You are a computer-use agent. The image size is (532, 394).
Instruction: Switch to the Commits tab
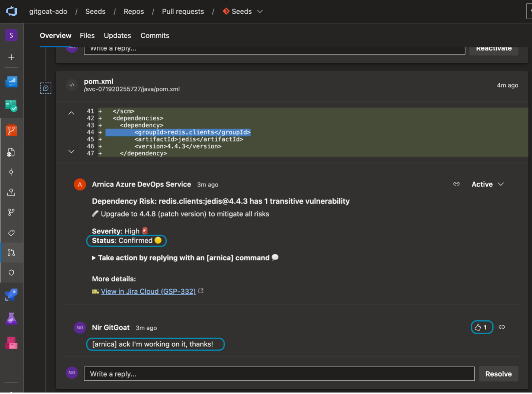(155, 36)
